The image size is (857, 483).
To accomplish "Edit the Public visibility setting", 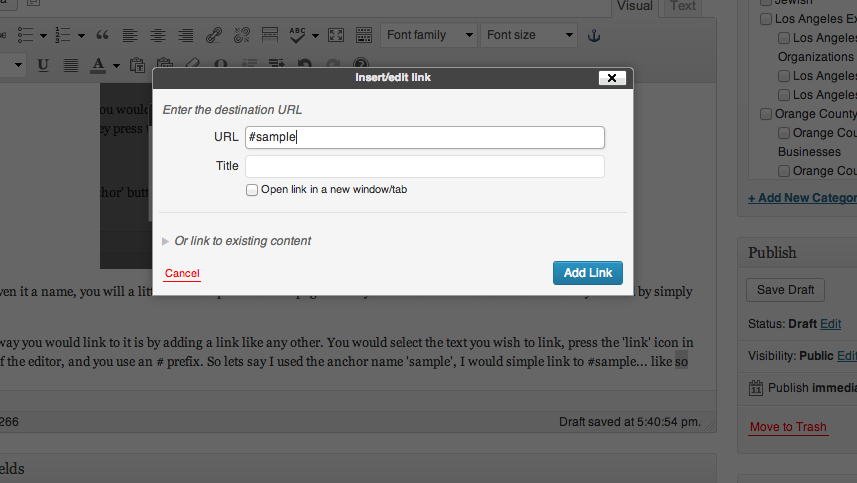I will click(847, 356).
